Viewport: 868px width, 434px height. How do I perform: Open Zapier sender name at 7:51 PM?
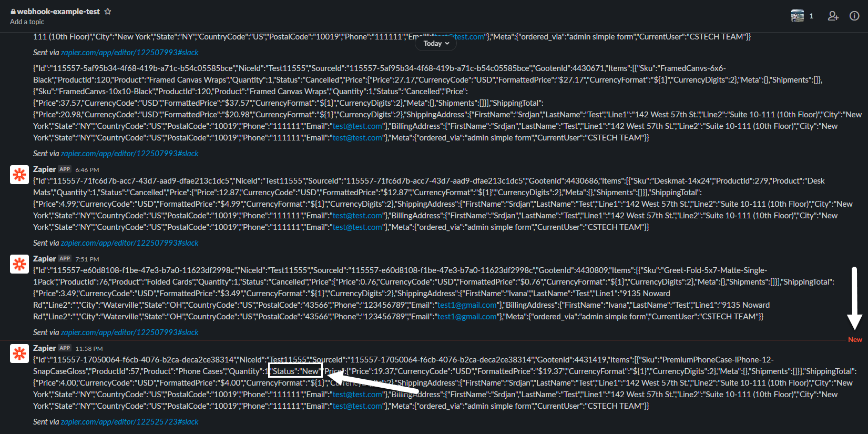pyautogui.click(x=44, y=259)
